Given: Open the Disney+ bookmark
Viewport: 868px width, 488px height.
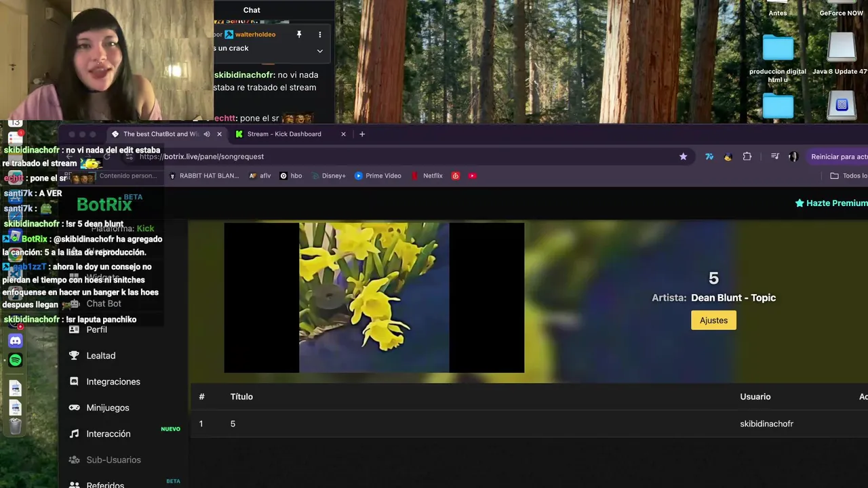Looking at the screenshot, I should pyautogui.click(x=328, y=176).
